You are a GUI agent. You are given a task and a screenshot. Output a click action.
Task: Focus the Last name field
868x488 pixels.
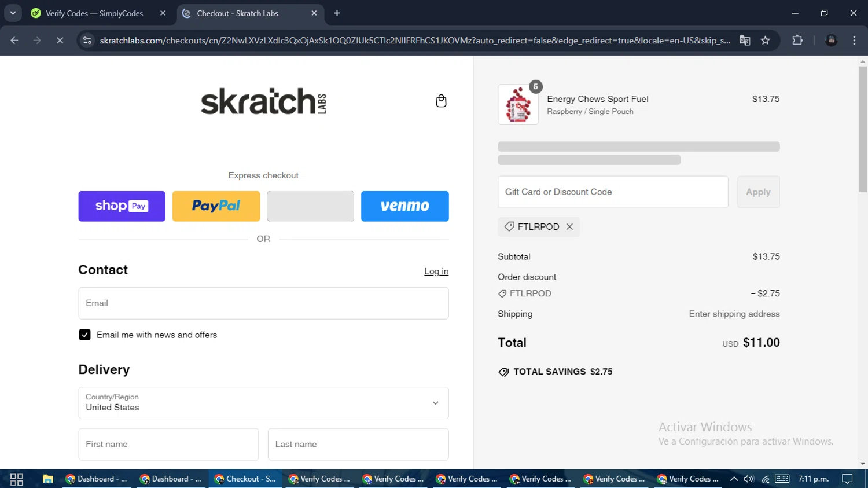coord(358,444)
